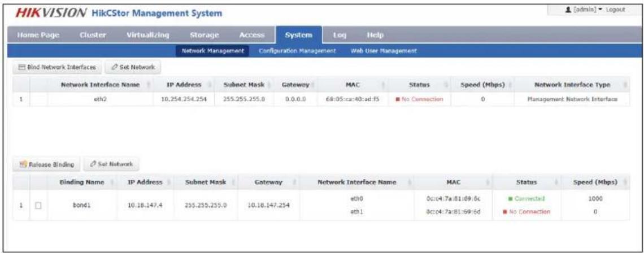The image size is (644, 253).
Task: Open the Home Page tab
Action: tap(38, 36)
